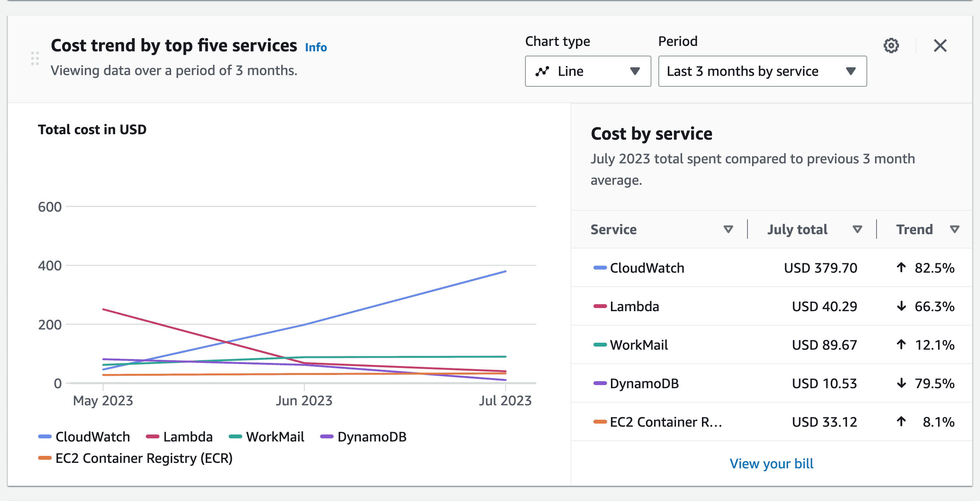
Task: Open the Info link beside the title
Action: pyautogui.click(x=315, y=47)
